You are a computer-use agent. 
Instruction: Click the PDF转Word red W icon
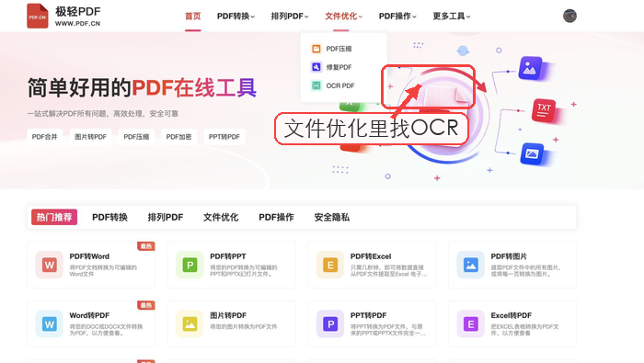(50, 265)
